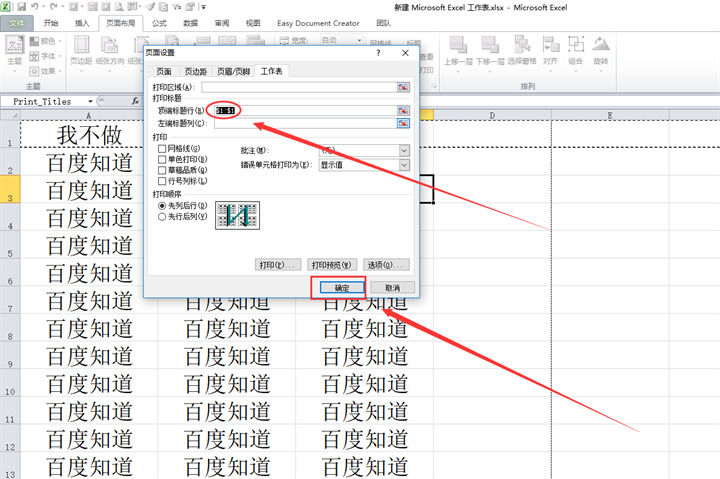720x479 pixels.
Task: Open the theme Colors (颜色) menu
Action: point(45,41)
